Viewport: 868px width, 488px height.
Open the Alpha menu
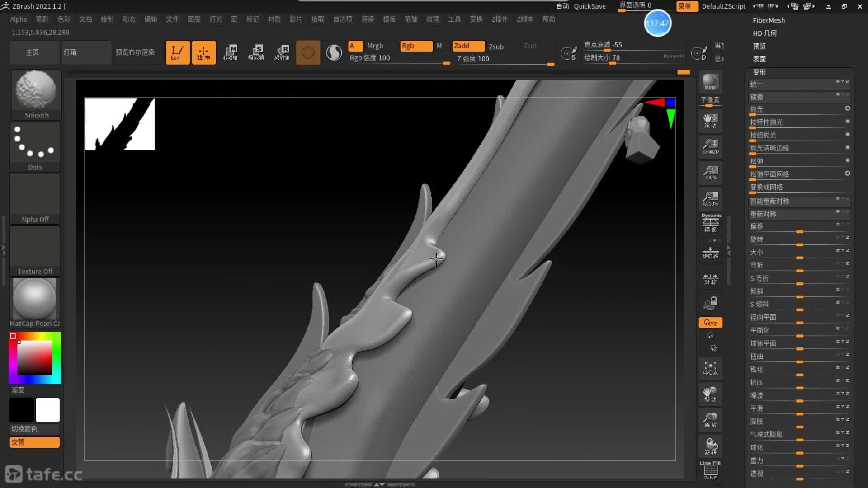pyautogui.click(x=19, y=19)
